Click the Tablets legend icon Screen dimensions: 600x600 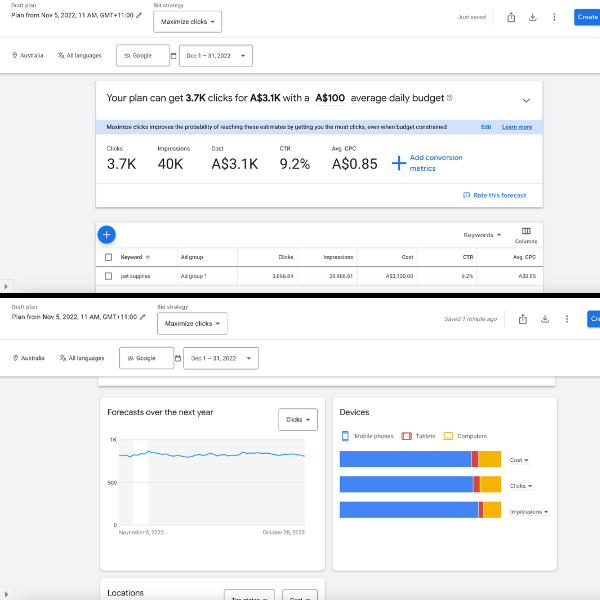(x=406, y=436)
